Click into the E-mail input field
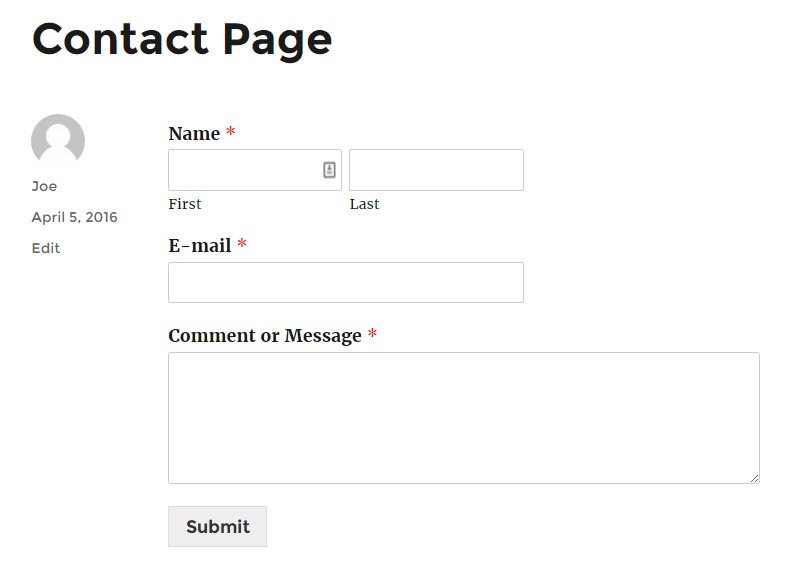Viewport: 800px width, 572px height. pyautogui.click(x=346, y=282)
